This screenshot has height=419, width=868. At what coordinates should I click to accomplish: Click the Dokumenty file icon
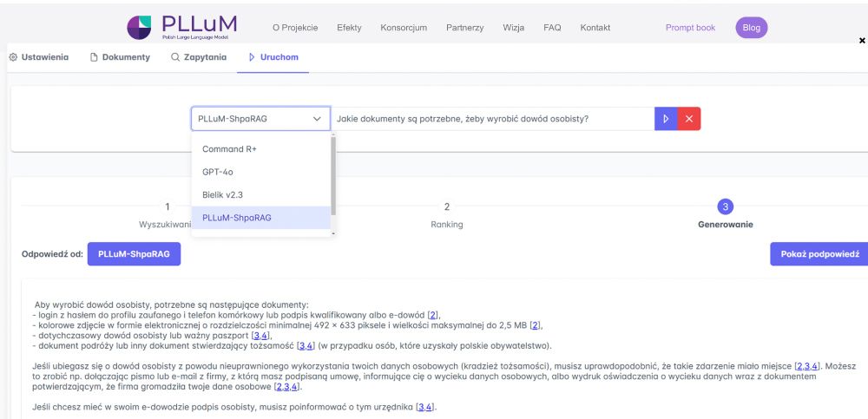coord(94,57)
